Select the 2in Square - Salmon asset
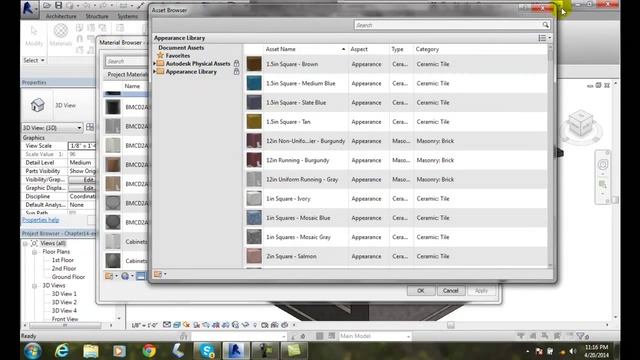The width and height of the screenshot is (640, 360). tap(396, 256)
